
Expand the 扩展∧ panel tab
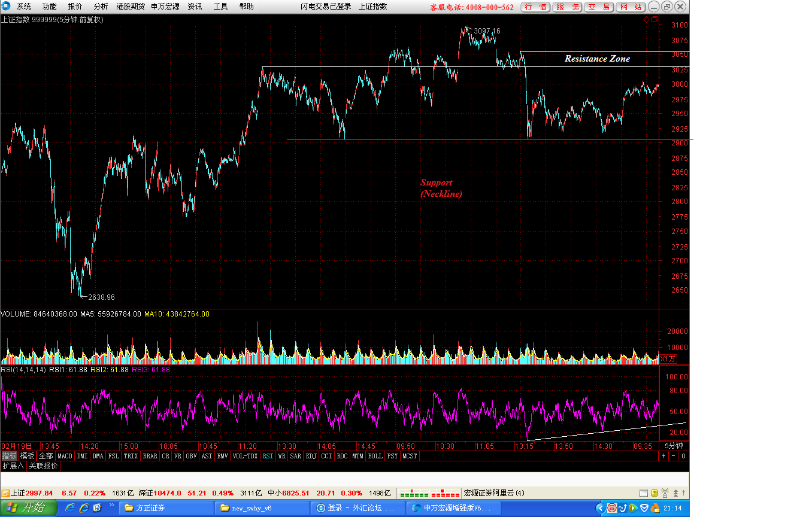[x=13, y=466]
